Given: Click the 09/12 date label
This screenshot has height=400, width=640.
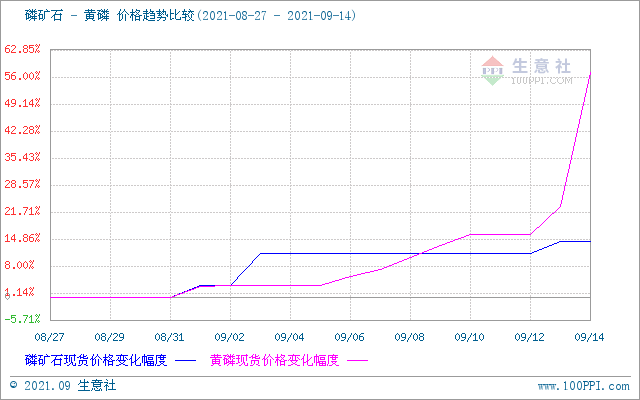Looking at the screenshot, I should 529,337.
